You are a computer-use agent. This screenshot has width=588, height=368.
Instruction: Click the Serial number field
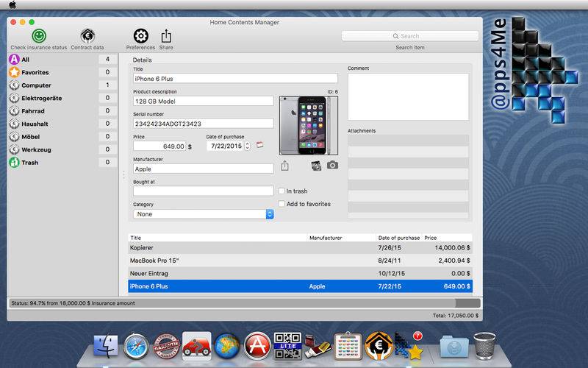(x=204, y=124)
